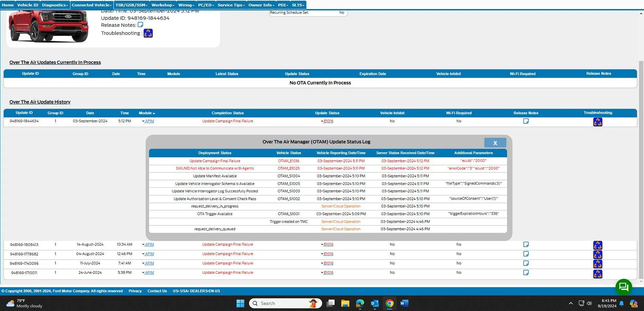644x311 pixels.
Task: Open release notes for 11-July-2024 update
Action: tap(526, 263)
